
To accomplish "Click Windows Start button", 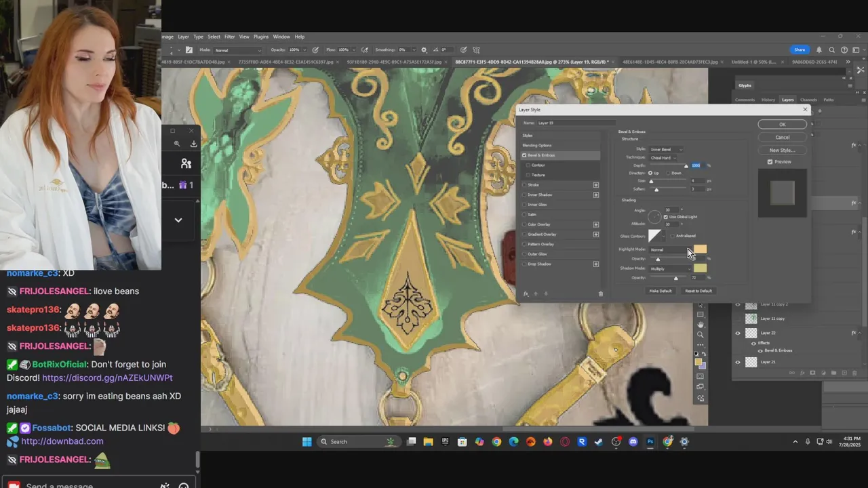I will pos(307,442).
